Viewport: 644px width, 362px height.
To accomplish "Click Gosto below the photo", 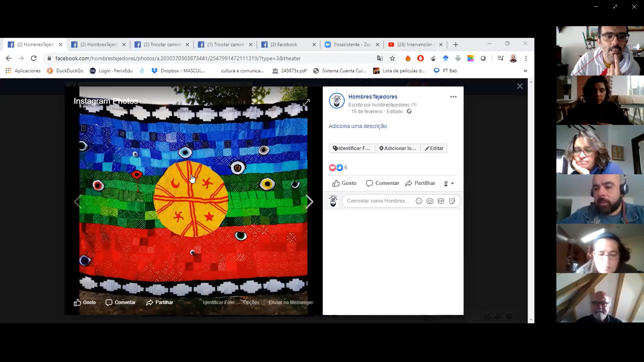I will (x=85, y=302).
